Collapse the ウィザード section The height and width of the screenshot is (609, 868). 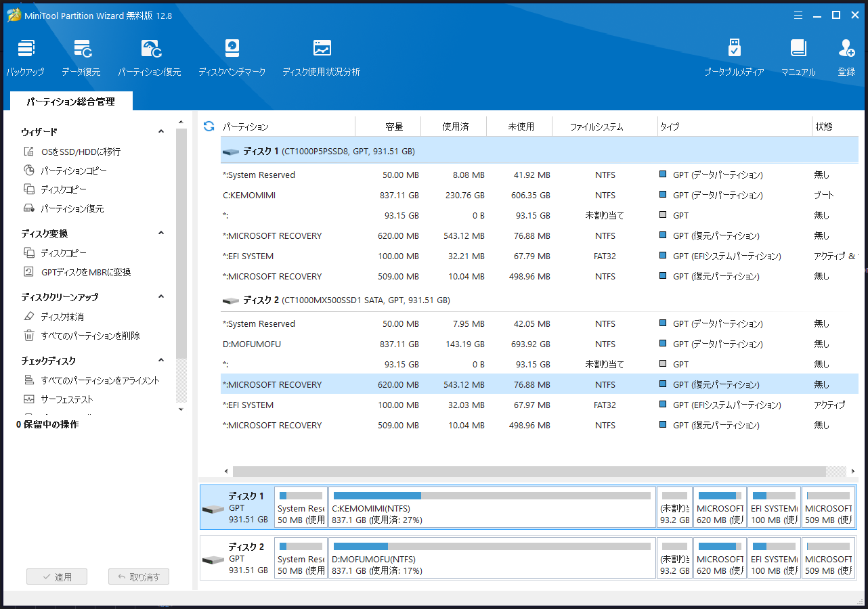pos(161,132)
